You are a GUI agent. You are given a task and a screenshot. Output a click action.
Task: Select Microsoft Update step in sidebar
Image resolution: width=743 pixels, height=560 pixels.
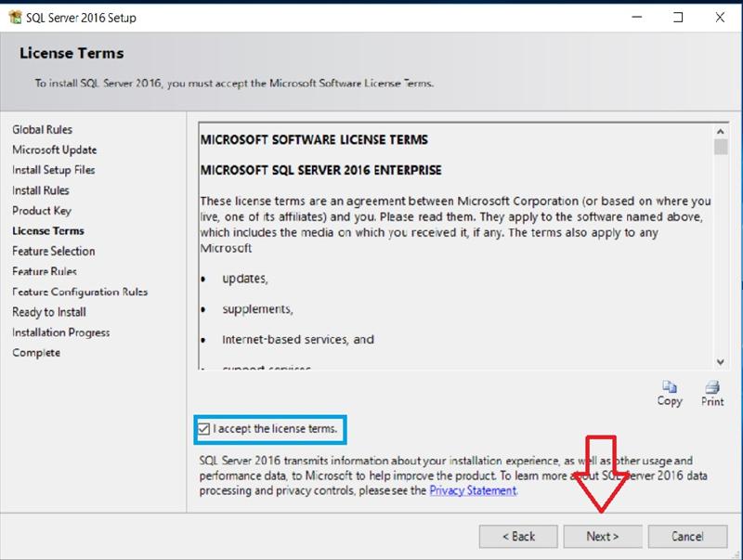tap(54, 150)
